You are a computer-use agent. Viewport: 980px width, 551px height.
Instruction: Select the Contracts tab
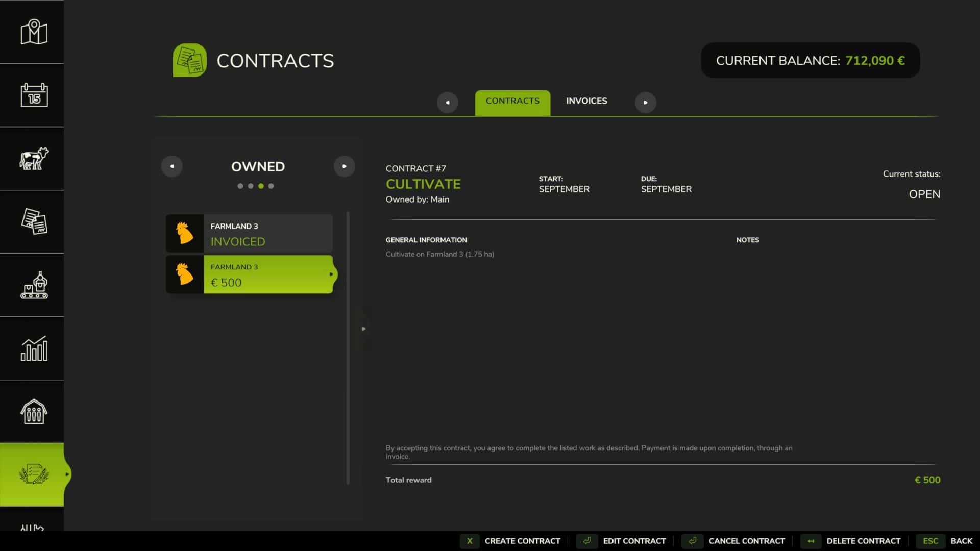coord(512,102)
